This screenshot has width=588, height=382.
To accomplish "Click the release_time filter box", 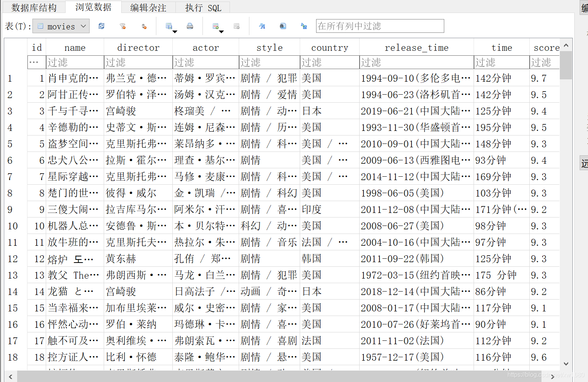I will coord(416,62).
